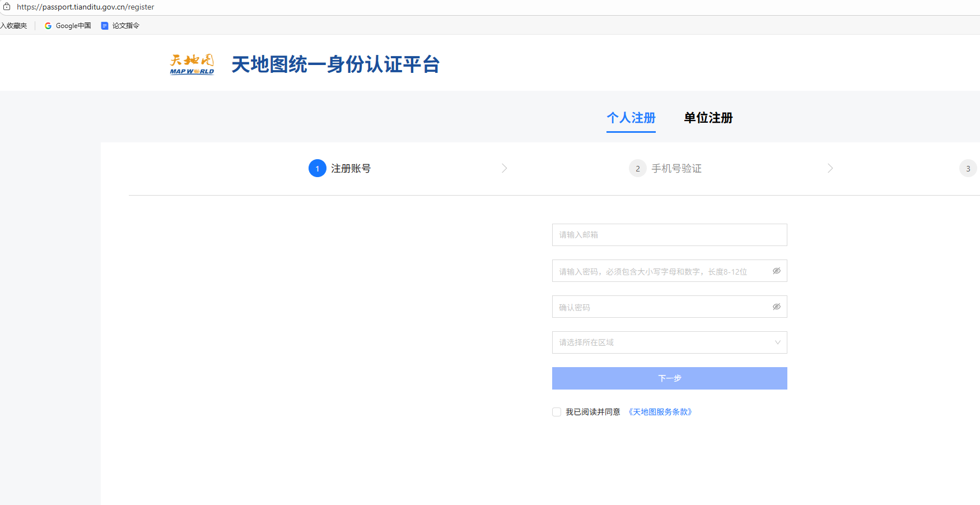The height and width of the screenshot is (505, 980).
Task: Click step 2 手机号验证 indicator
Action: point(665,168)
